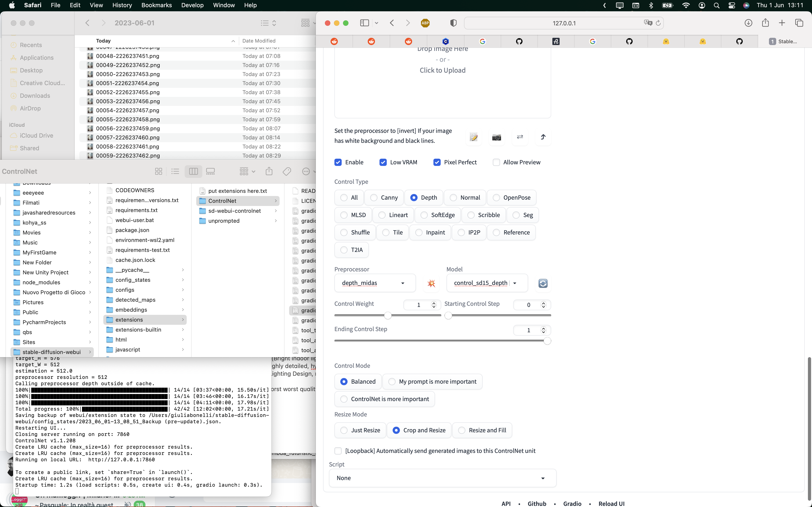Viewport: 812px width, 507px height.
Task: Click to Upload an image
Action: [442, 70]
